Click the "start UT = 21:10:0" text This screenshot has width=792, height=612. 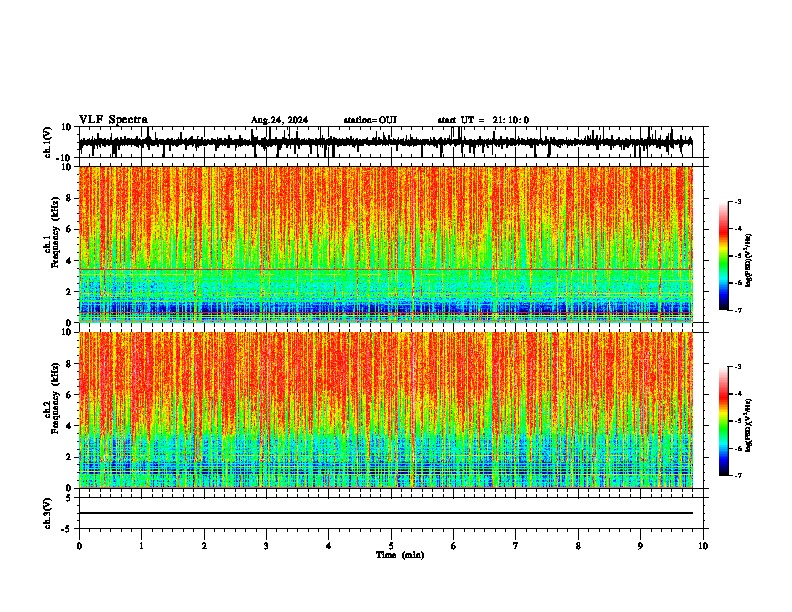(483, 120)
